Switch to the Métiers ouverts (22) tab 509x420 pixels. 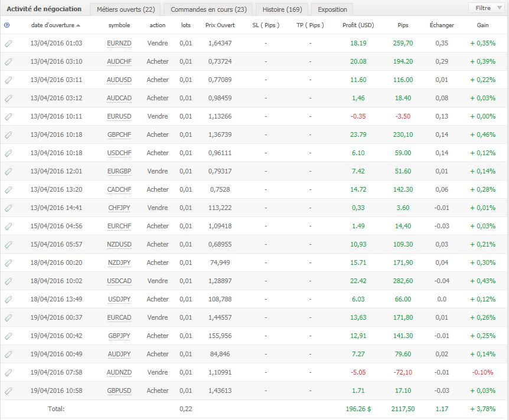126,9
